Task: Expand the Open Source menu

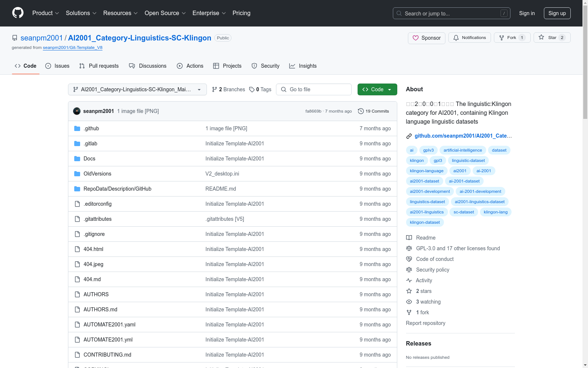Action: click(165, 13)
